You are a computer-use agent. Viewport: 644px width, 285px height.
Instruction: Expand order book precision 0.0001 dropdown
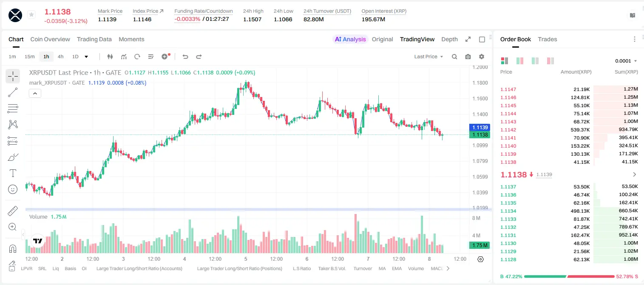626,61
